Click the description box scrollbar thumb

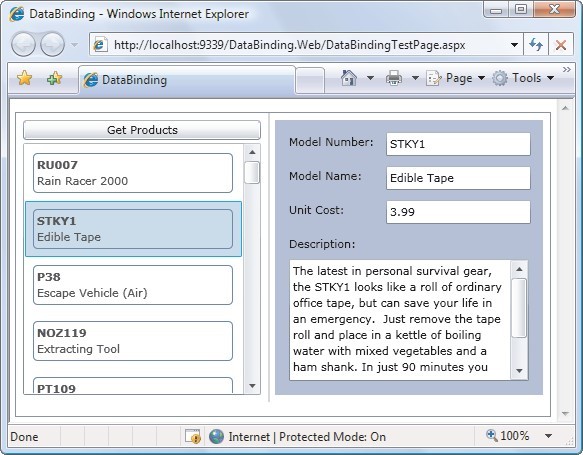point(519,308)
